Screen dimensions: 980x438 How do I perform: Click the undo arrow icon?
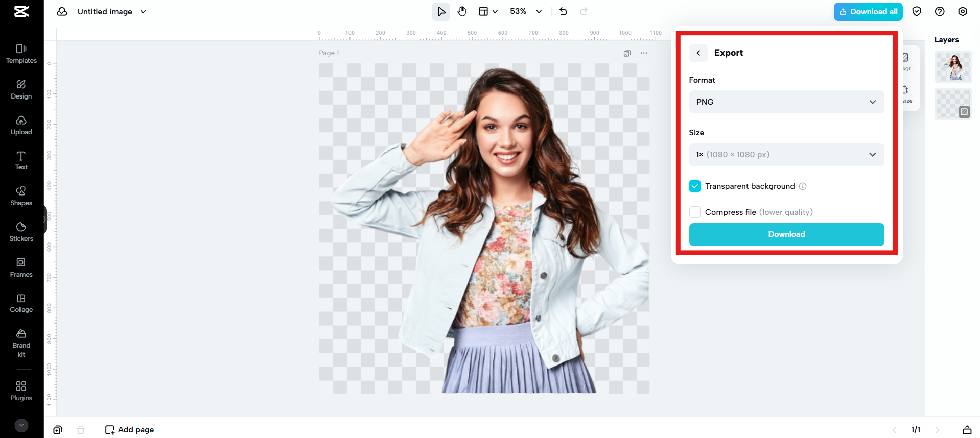point(563,11)
